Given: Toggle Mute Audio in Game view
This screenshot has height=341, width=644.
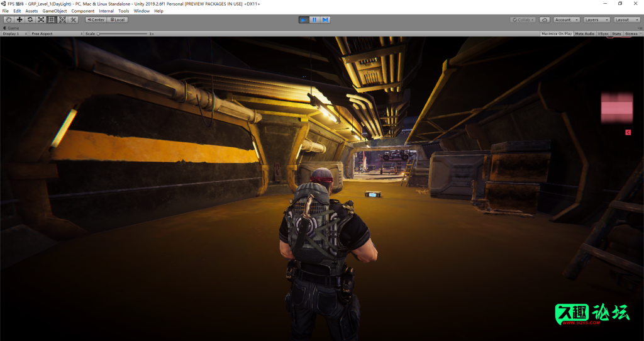Looking at the screenshot, I should click(x=584, y=33).
